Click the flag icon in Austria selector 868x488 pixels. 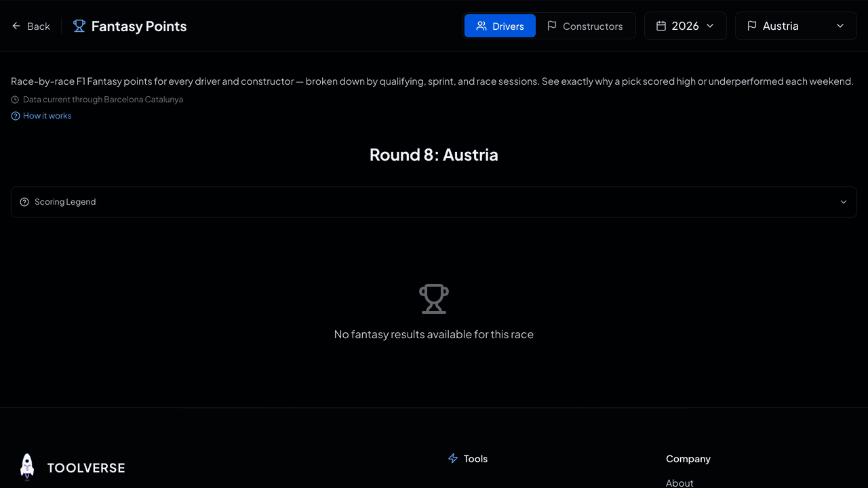pyautogui.click(x=752, y=26)
